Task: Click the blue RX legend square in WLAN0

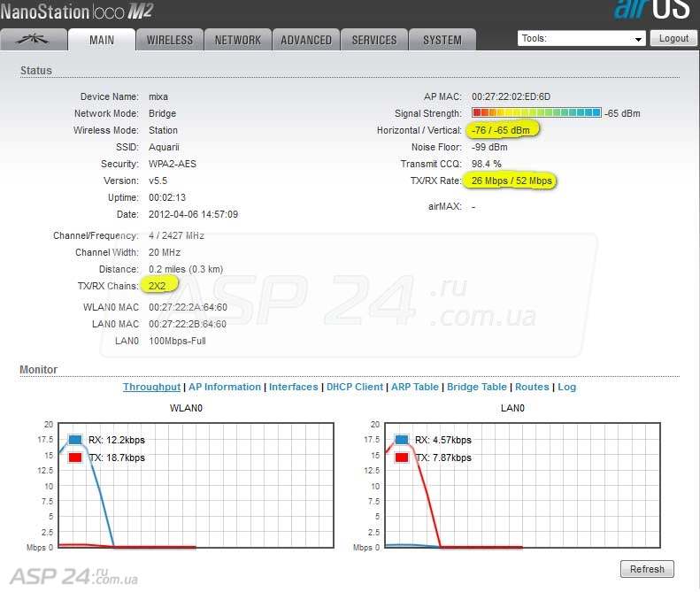Action: 75,440
